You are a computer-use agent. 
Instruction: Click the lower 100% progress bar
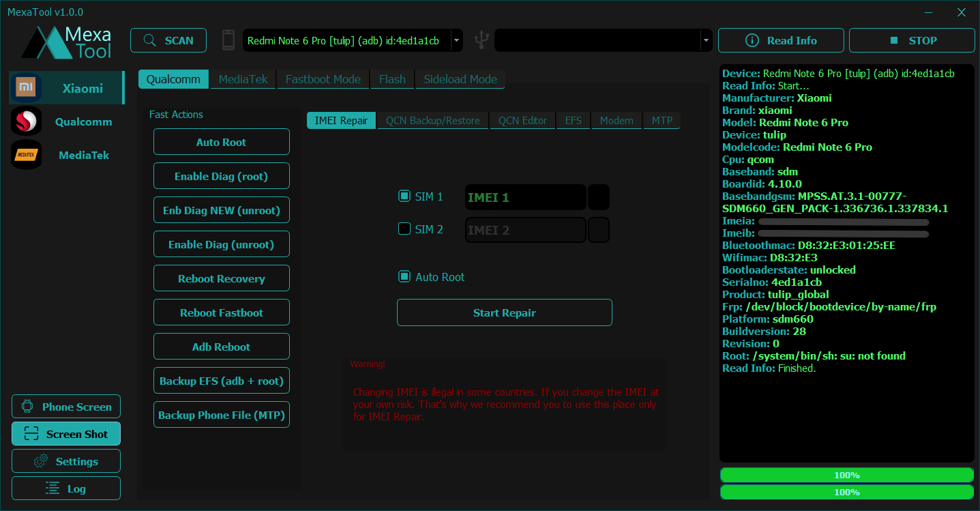click(x=847, y=492)
